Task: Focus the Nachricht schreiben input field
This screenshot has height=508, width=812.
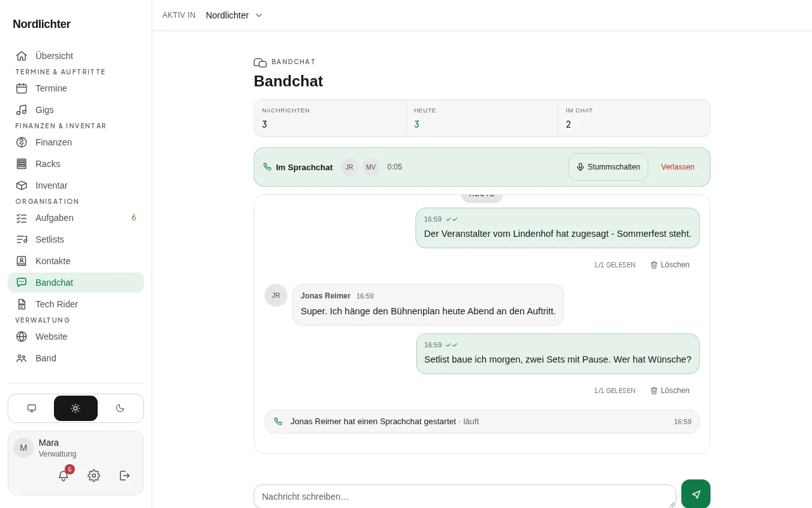Action: pos(465,497)
